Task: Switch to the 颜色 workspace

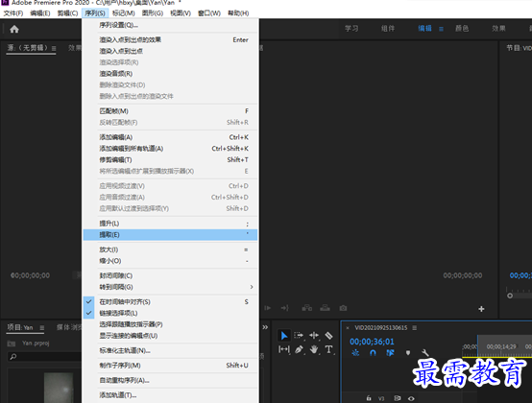Action: click(462, 29)
